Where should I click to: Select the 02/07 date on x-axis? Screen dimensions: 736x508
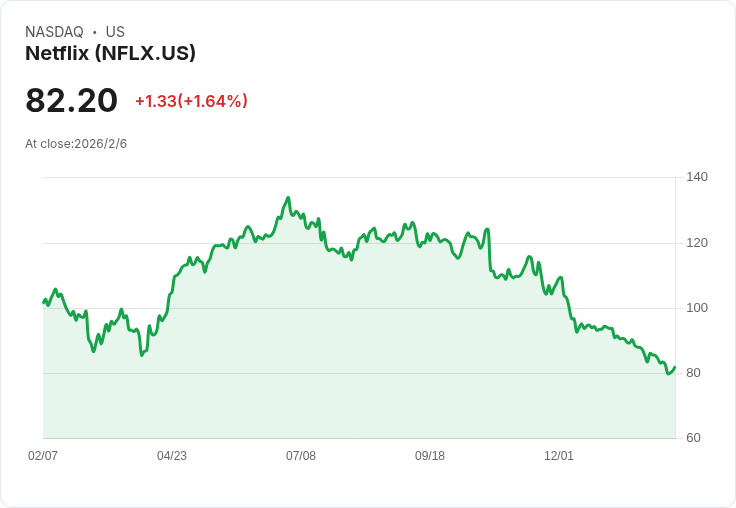43,455
